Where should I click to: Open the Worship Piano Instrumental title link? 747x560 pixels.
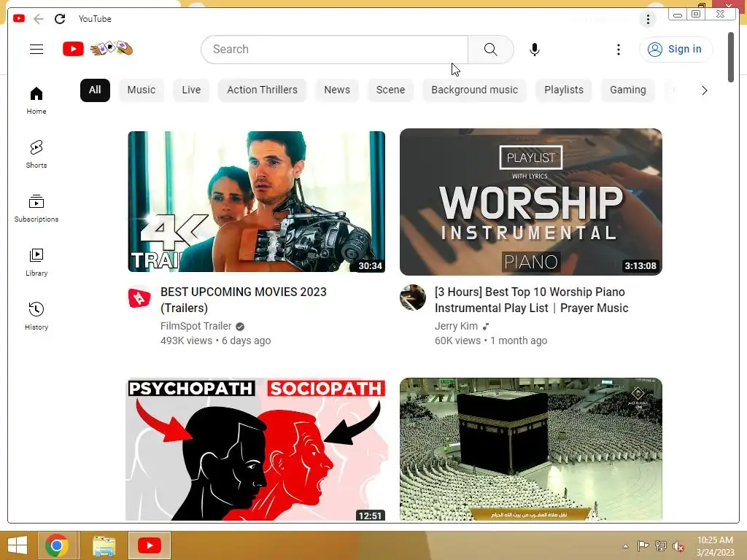click(x=531, y=300)
